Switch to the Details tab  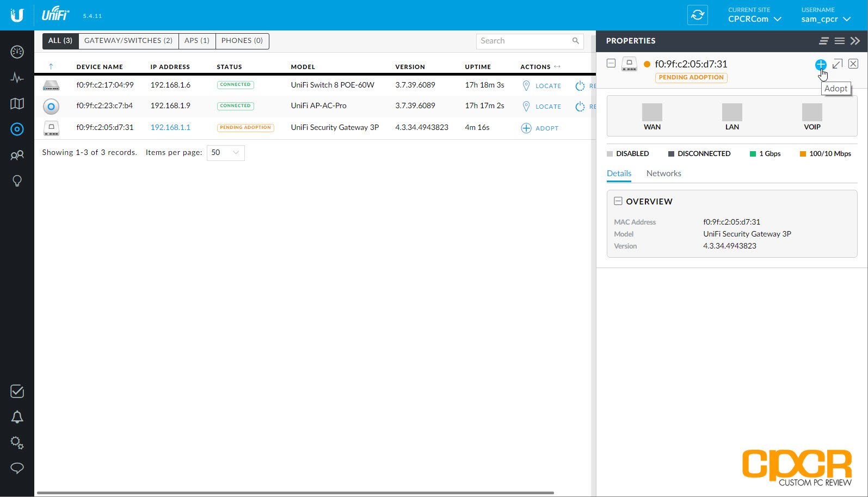(x=619, y=173)
